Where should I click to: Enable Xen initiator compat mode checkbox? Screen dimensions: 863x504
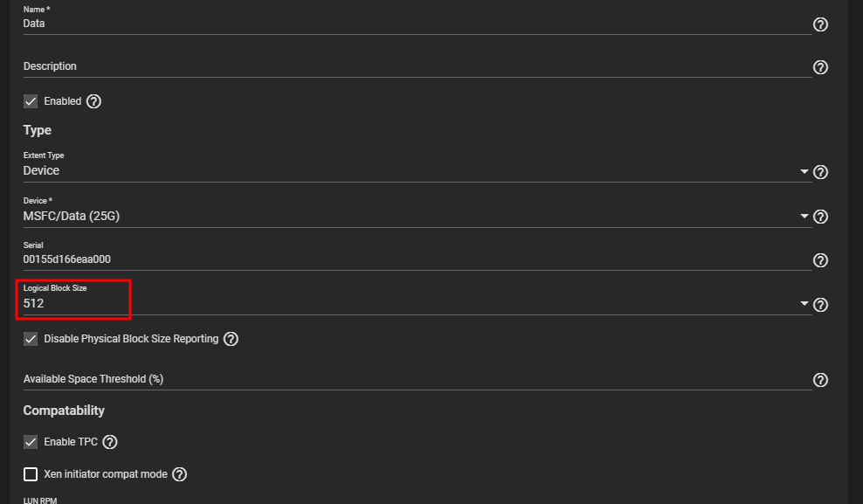tap(31, 474)
